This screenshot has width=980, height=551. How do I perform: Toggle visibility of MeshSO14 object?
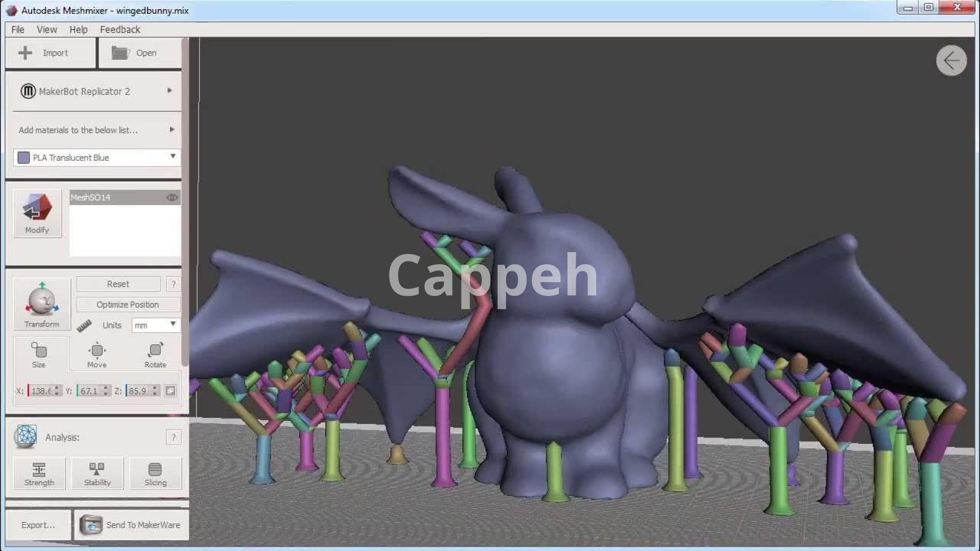tap(172, 197)
